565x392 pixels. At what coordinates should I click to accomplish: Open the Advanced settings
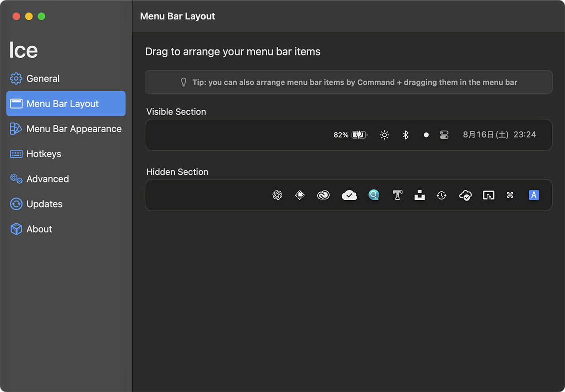pos(47,179)
